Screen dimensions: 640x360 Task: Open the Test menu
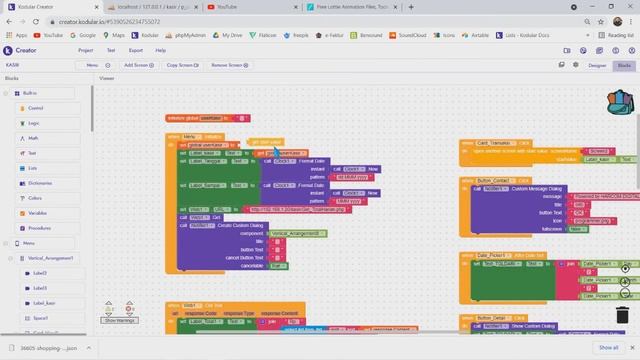coord(111,51)
